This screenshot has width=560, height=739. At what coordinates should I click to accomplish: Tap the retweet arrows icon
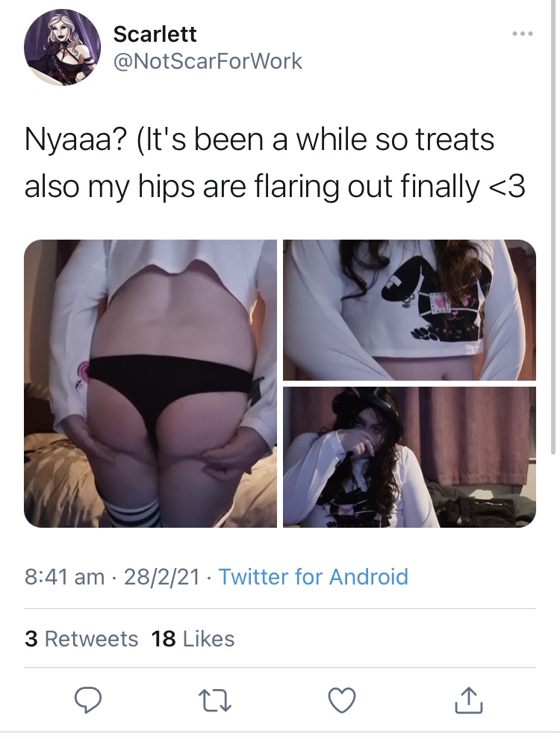coord(214,700)
